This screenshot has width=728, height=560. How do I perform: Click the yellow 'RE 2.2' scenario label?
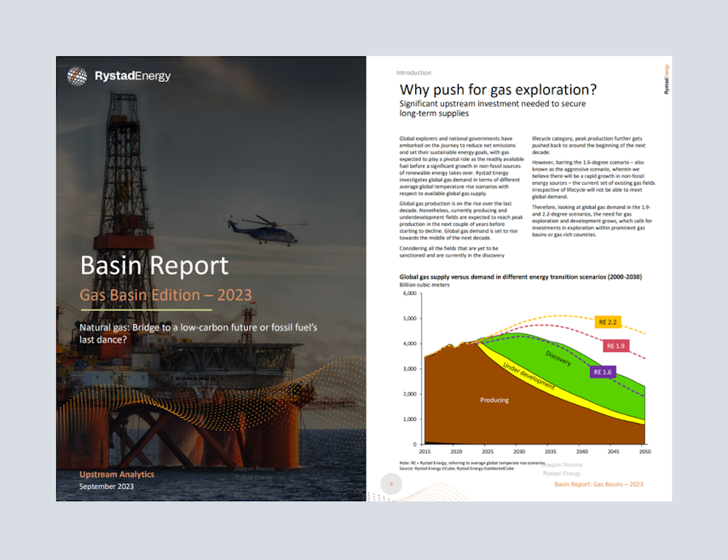tap(608, 322)
